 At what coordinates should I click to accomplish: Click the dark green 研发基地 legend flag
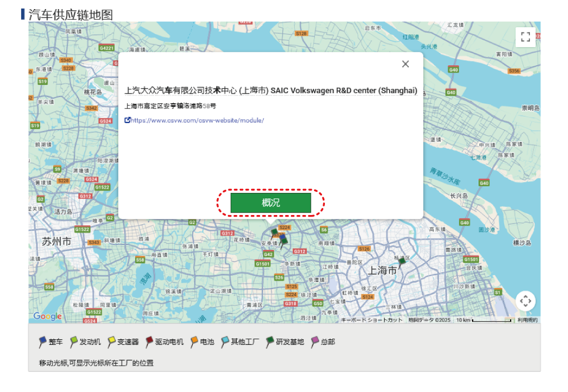[x=270, y=342]
